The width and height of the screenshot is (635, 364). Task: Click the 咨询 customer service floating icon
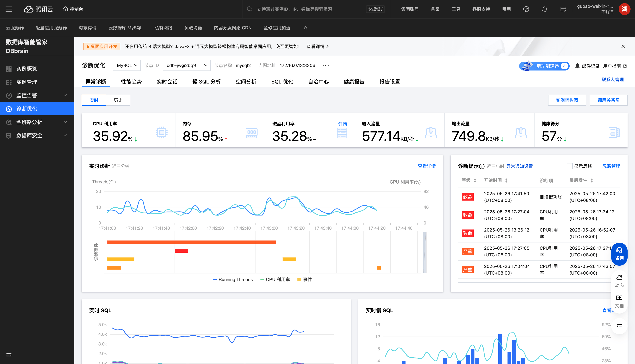619,254
